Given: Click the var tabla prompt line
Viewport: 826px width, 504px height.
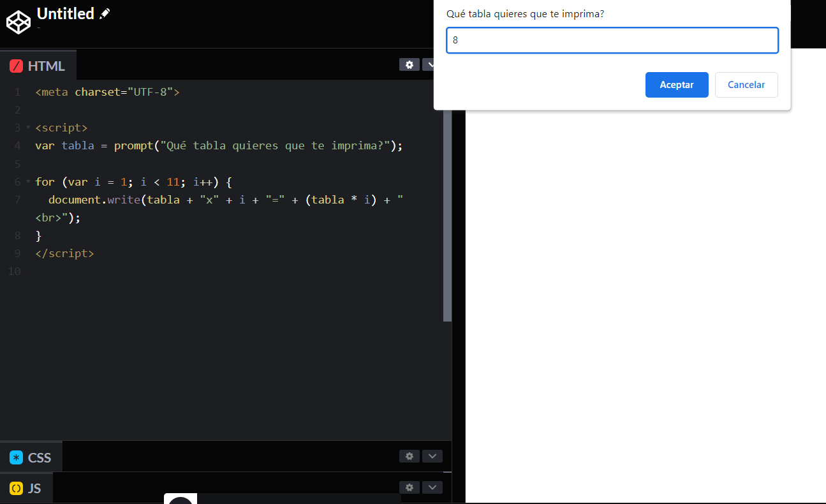Looking at the screenshot, I should [x=219, y=145].
